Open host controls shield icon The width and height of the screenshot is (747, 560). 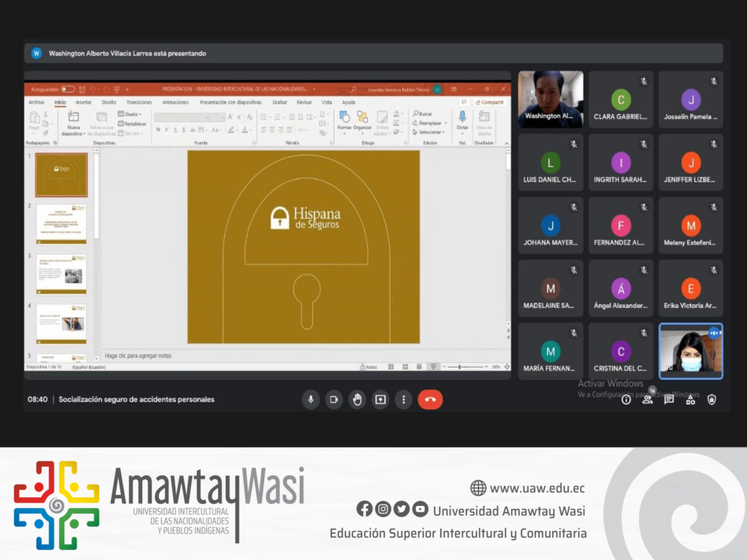pos(712,400)
